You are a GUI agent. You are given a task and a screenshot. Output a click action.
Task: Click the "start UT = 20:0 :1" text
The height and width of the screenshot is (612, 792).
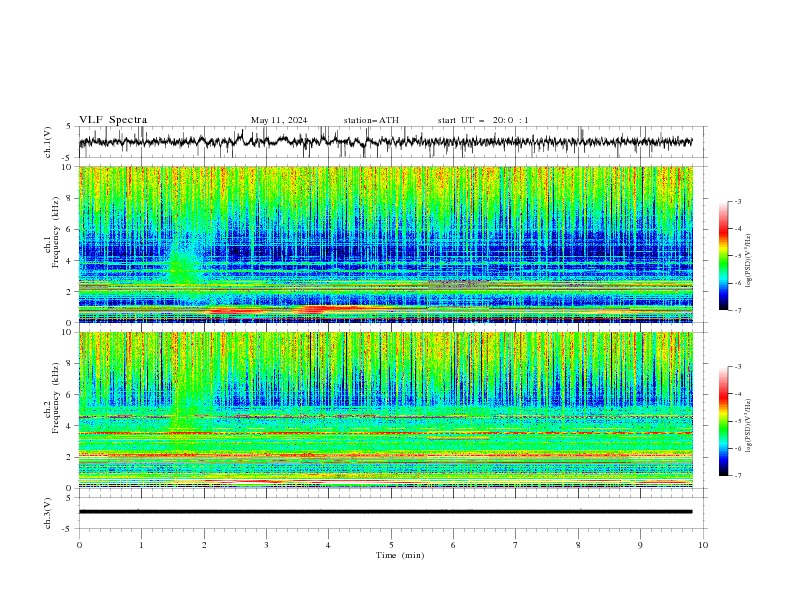coord(483,120)
